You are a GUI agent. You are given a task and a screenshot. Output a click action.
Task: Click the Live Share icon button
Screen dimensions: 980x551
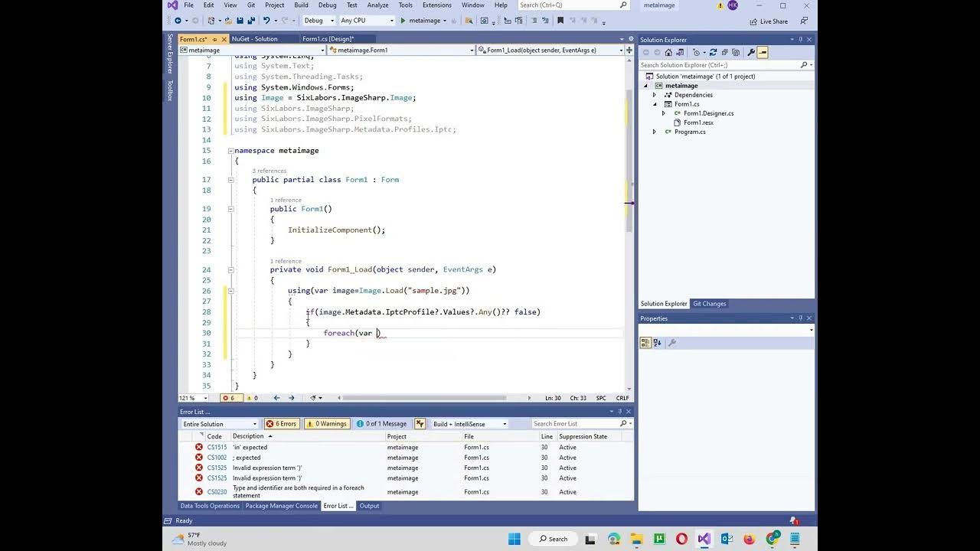[769, 21]
